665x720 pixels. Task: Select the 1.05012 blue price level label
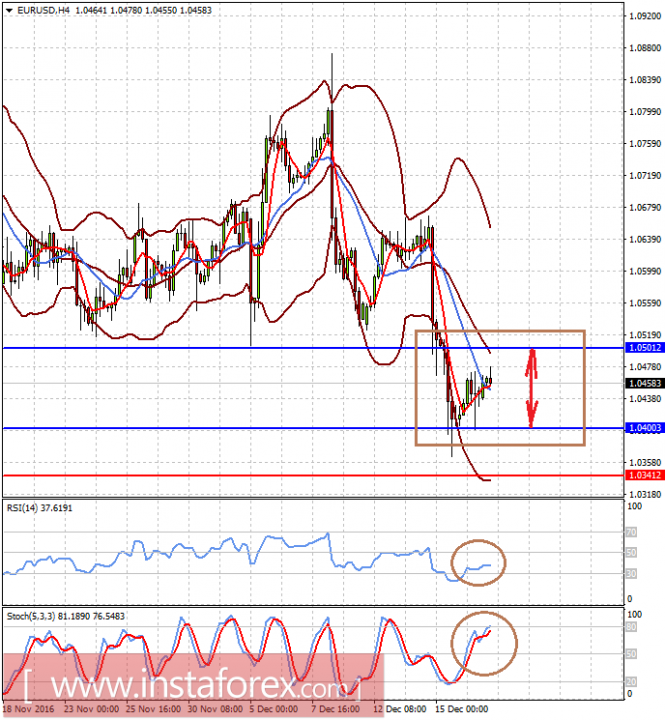tap(645, 348)
